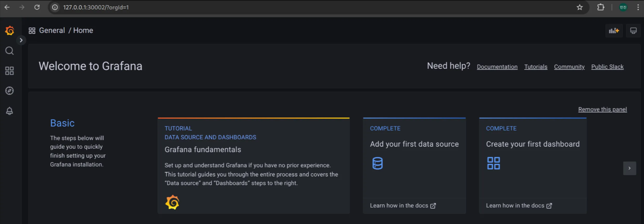Open the Explore compass icon
Screen dimensions: 644x224
[x=10, y=91]
